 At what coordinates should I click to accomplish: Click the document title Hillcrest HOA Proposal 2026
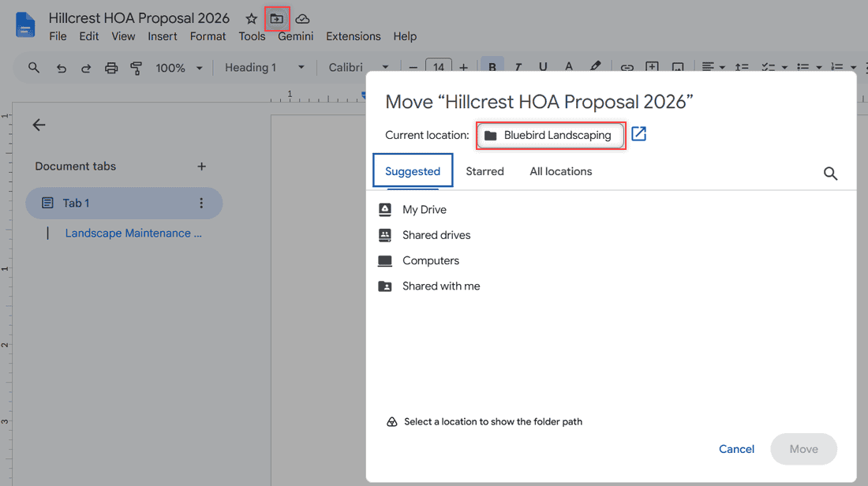(139, 18)
